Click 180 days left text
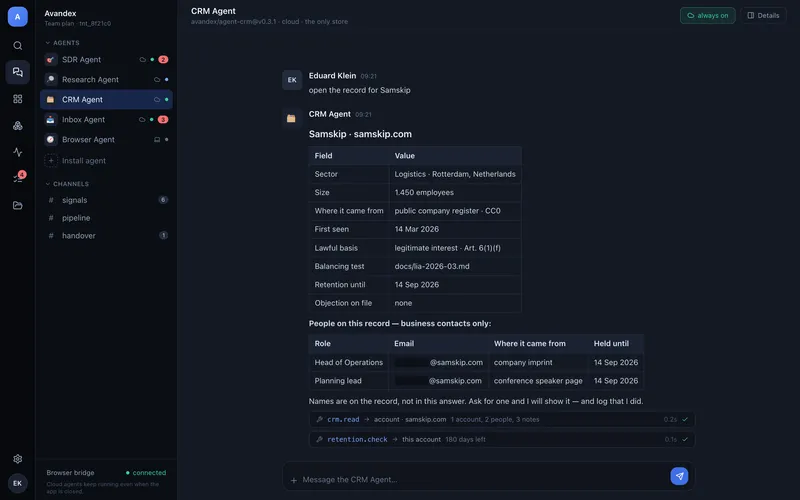The image size is (800, 500). pyautogui.click(x=465, y=439)
